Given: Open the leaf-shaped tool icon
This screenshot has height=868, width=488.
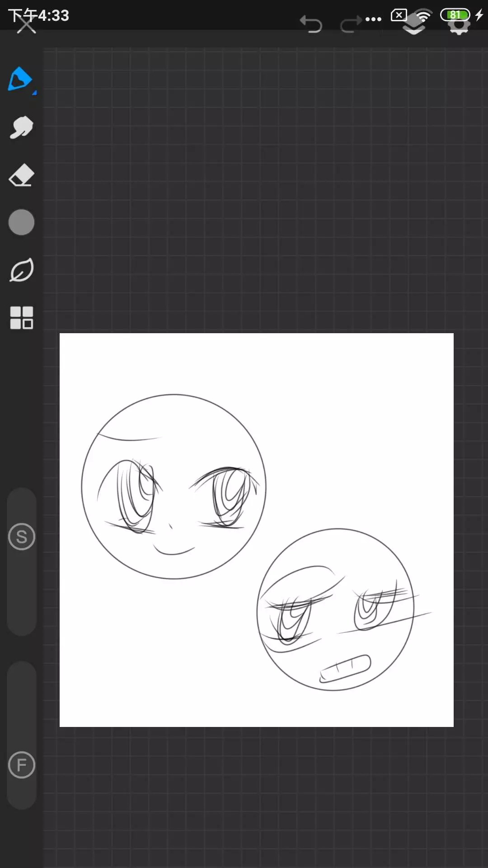Looking at the screenshot, I should point(21,270).
